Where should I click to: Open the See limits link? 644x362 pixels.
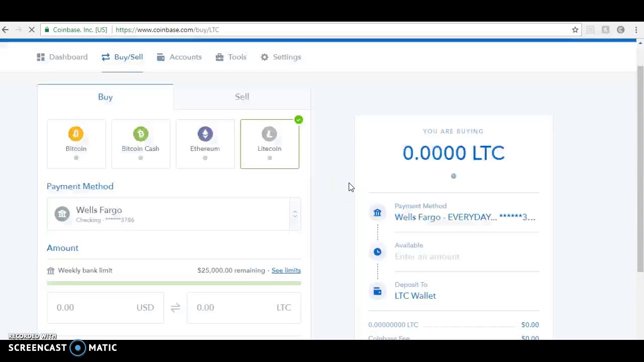click(x=286, y=270)
